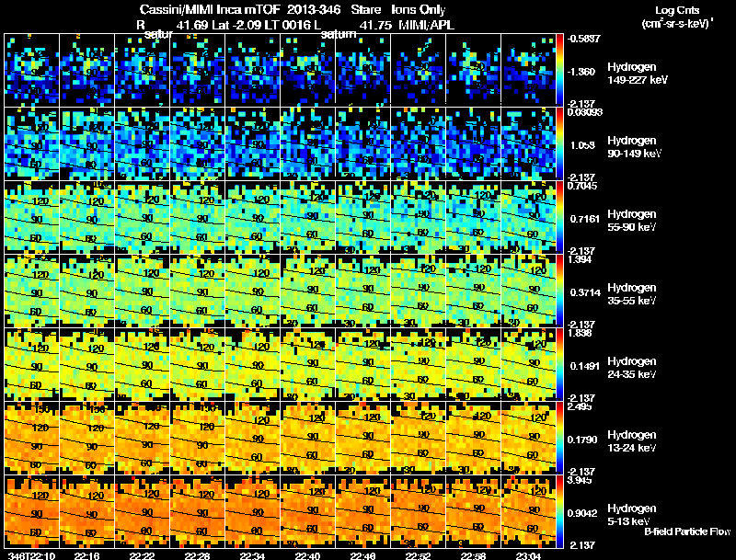Click the '22:22' time label
The image size is (736, 560).
coord(143,556)
